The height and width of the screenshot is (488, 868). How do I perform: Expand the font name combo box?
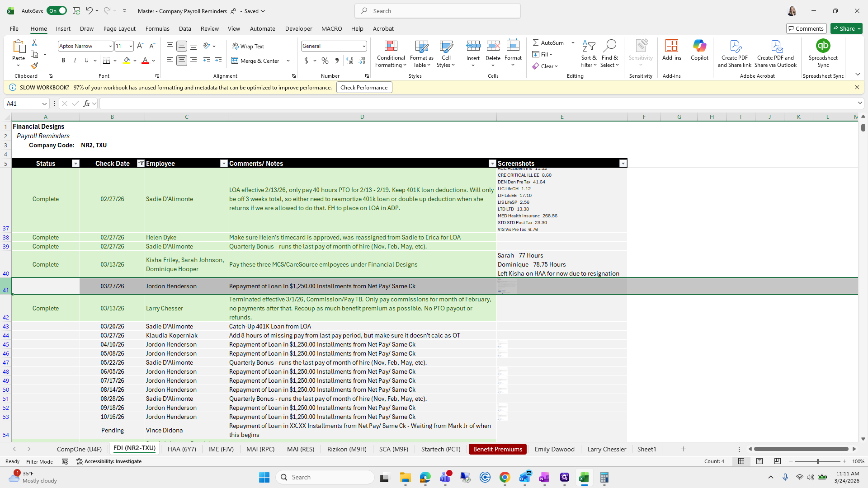tap(110, 46)
